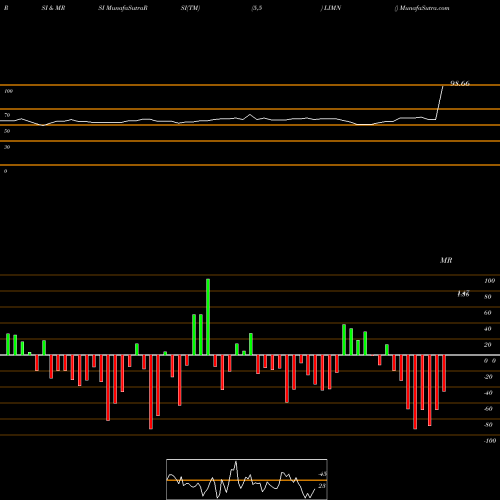The width and height of the screenshot is (500, 500).
Task: Select the last red bar in the histogram
Action: tap(444, 373)
